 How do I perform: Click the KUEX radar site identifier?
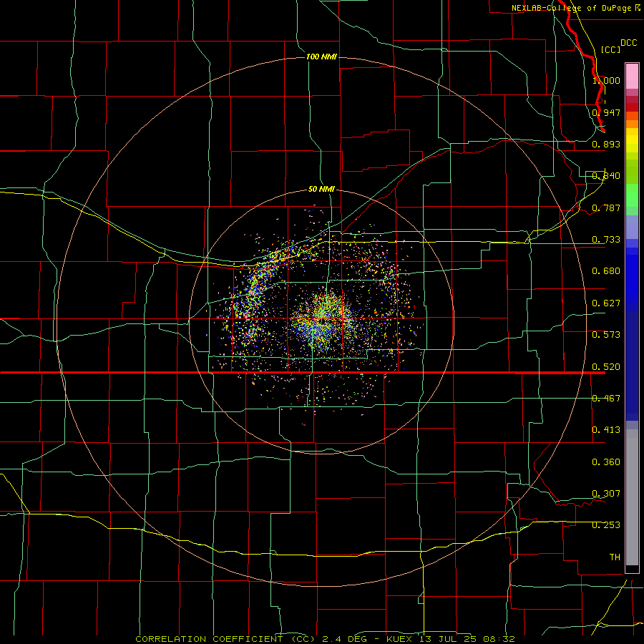[x=401, y=639]
